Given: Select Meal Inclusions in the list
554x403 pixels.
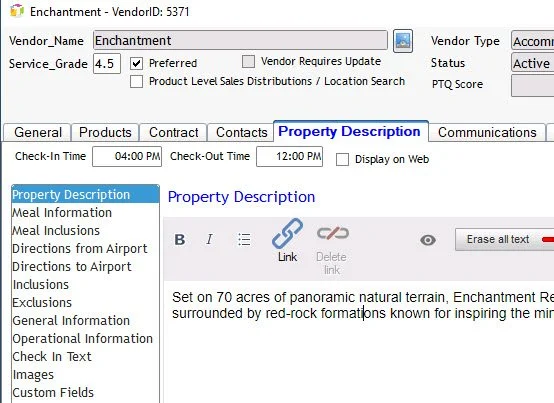Looking at the screenshot, I should (86, 231).
